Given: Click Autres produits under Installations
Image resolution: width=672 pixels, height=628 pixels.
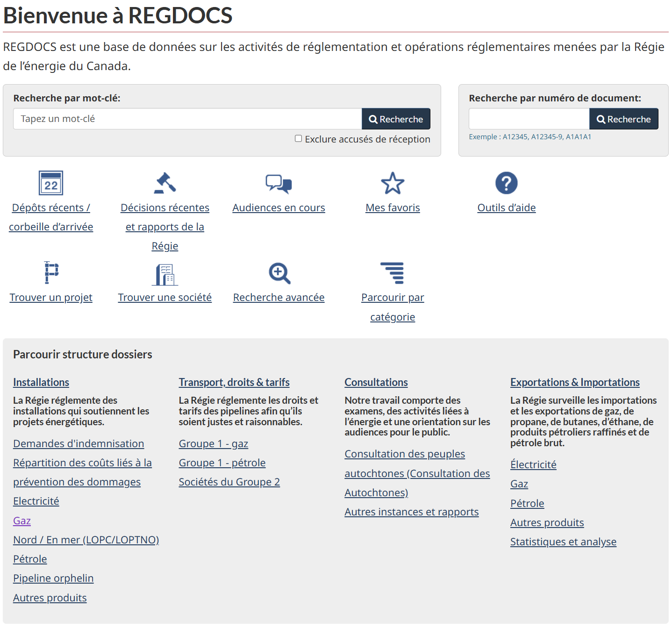Looking at the screenshot, I should tap(50, 598).
